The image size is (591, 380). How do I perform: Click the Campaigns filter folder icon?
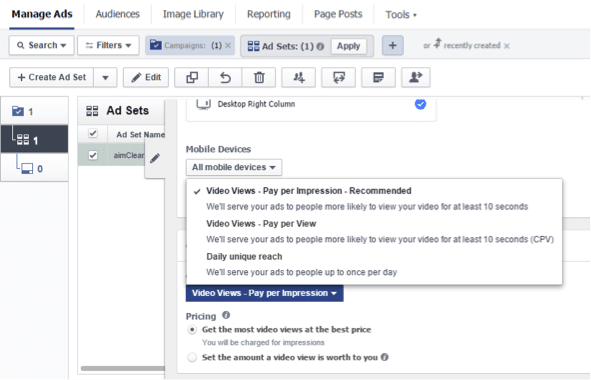coord(155,45)
